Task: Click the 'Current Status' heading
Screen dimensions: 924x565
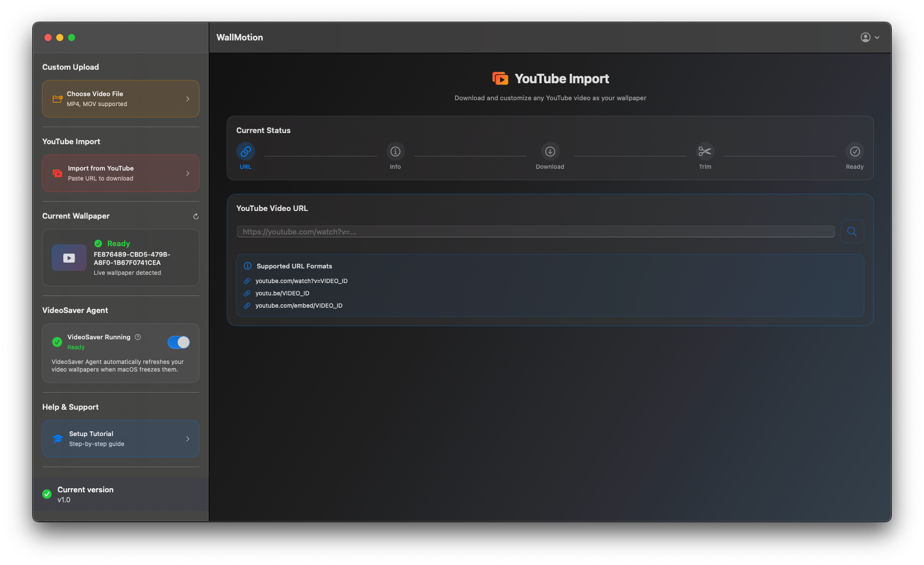Action: coord(263,131)
